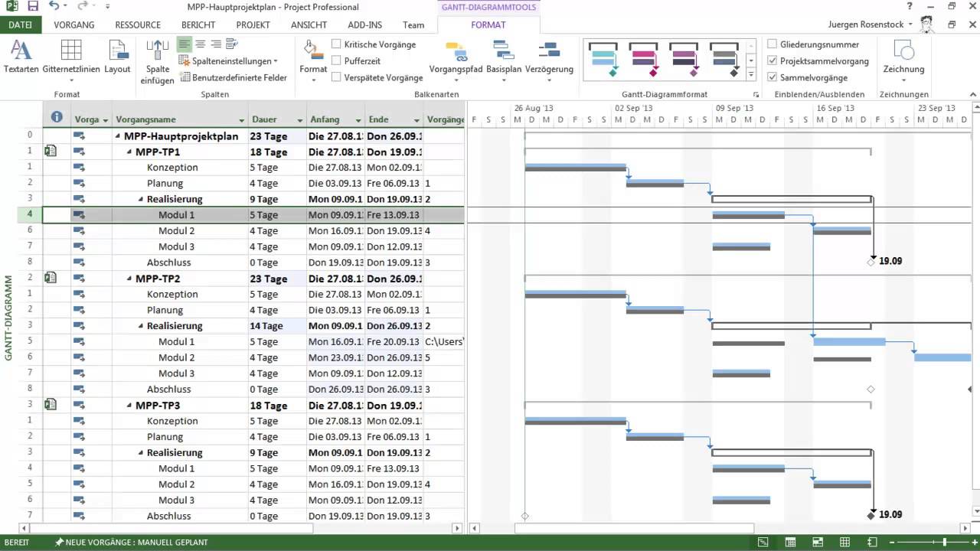Viewport: 980px width, 551px height.
Task: Open Spalteneinstellungen dropdown
Action: (x=229, y=60)
